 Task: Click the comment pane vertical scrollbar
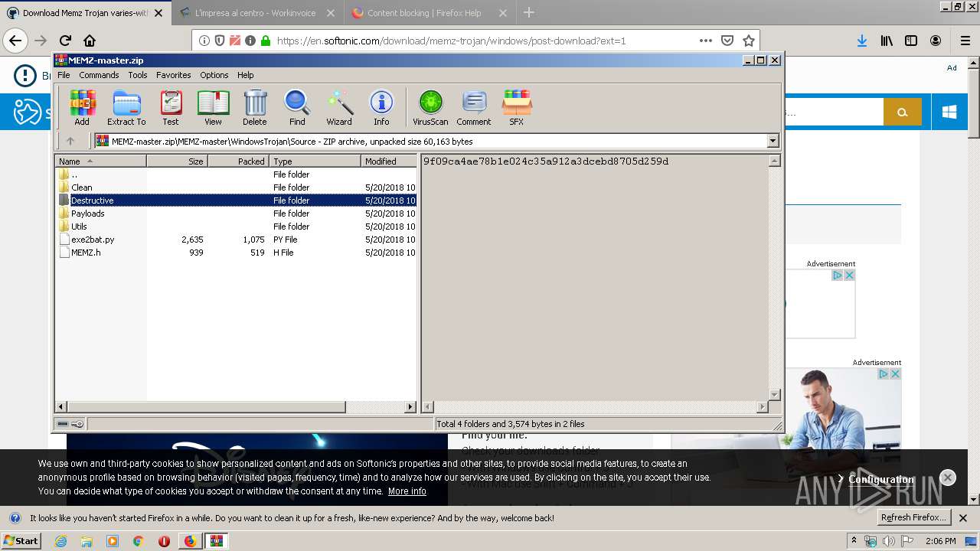point(774,278)
